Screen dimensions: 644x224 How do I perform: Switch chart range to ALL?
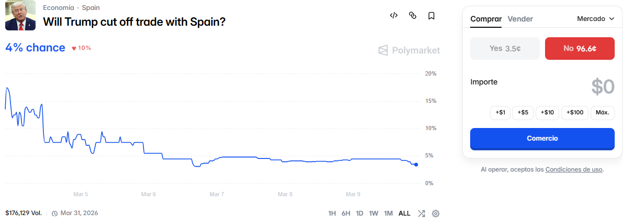click(404, 214)
